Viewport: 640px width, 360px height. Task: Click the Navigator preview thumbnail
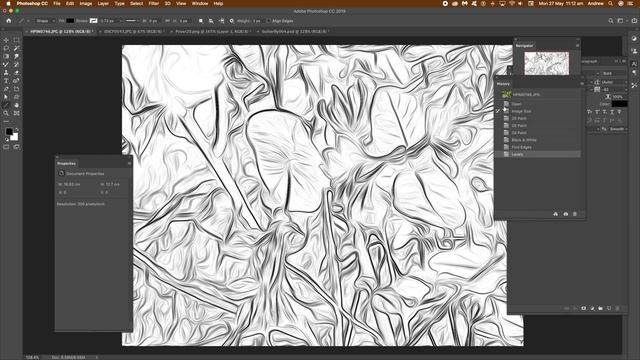(x=547, y=63)
